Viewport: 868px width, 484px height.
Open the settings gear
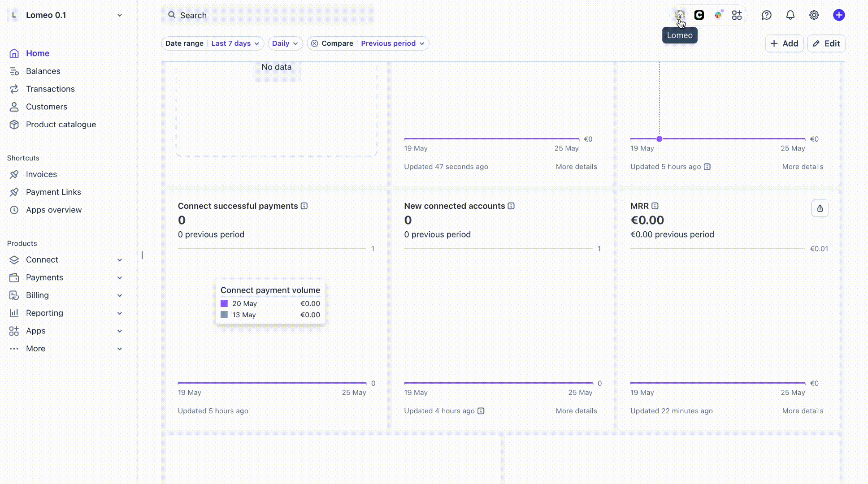(x=814, y=15)
